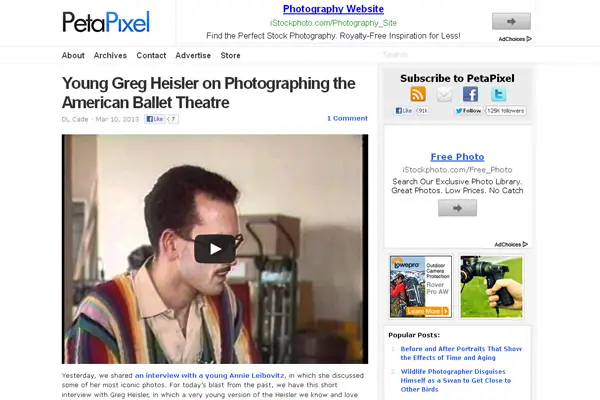
Task: Go to the Store page
Action: [x=230, y=56]
